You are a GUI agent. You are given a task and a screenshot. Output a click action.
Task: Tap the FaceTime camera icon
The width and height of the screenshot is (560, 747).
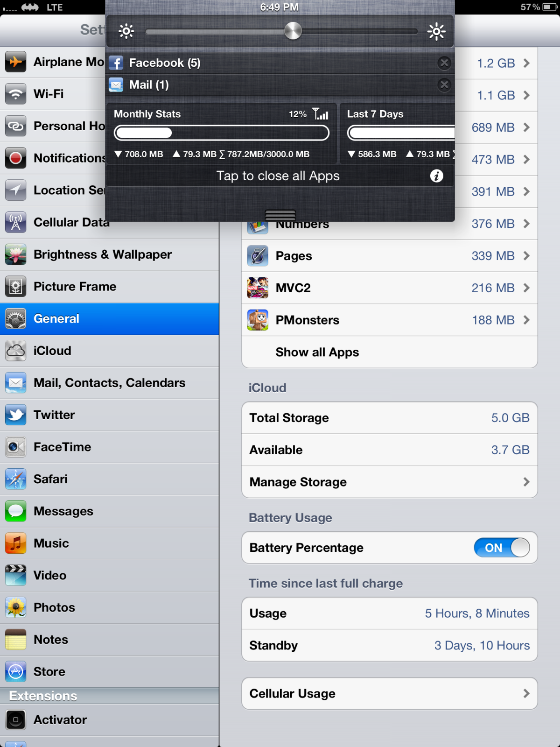coord(16,447)
